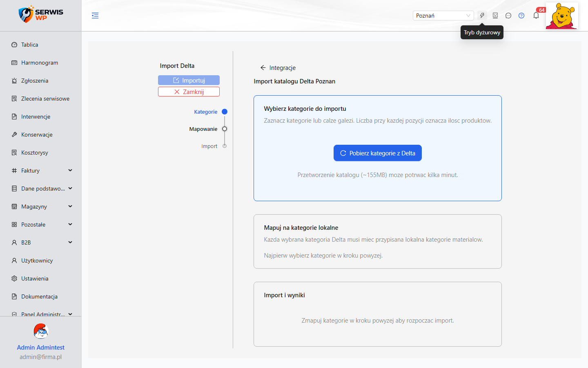This screenshot has height=368, width=588.
Task: Click the Mapuj na kategorie lokalne heading
Action: [x=301, y=228]
